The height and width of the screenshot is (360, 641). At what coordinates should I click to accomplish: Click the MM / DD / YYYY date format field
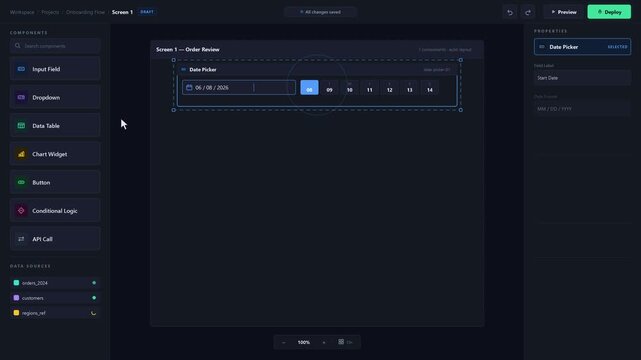point(582,109)
